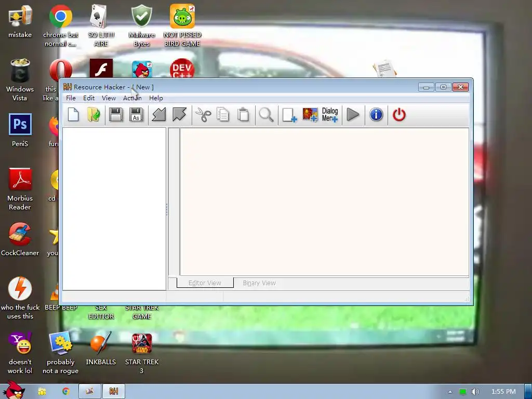
Task: Select the 'chrome but normal' desktop shortcut
Action: [61, 26]
